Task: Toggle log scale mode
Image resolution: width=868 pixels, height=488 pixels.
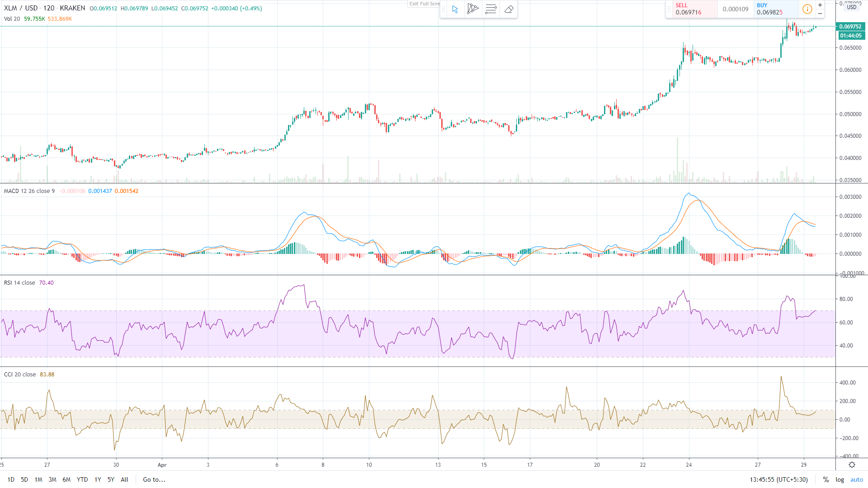Action: (840, 480)
